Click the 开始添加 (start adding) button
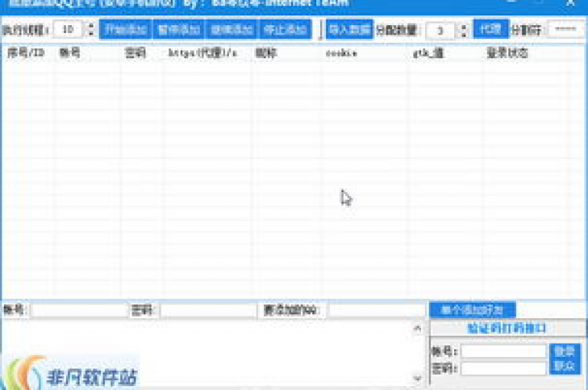 pyautogui.click(x=126, y=29)
